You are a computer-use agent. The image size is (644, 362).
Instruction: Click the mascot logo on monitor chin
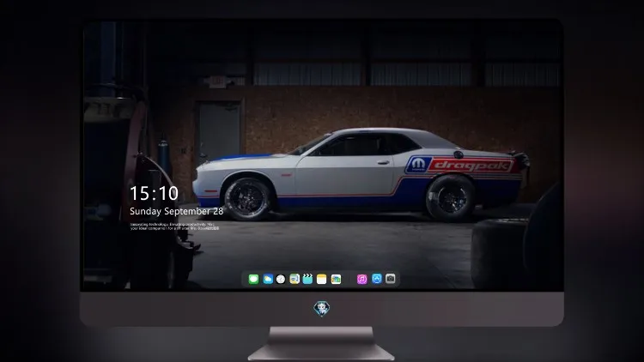(322, 309)
